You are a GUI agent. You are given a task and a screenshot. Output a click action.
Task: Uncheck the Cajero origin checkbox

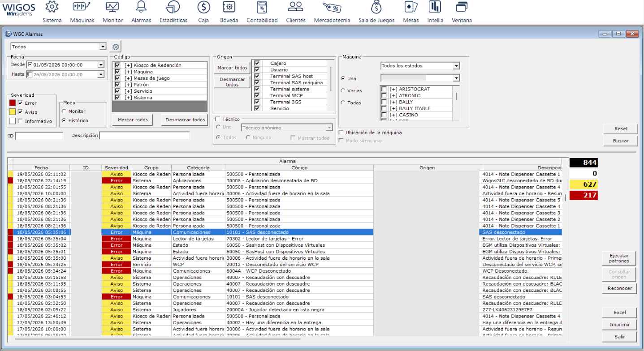(x=257, y=63)
